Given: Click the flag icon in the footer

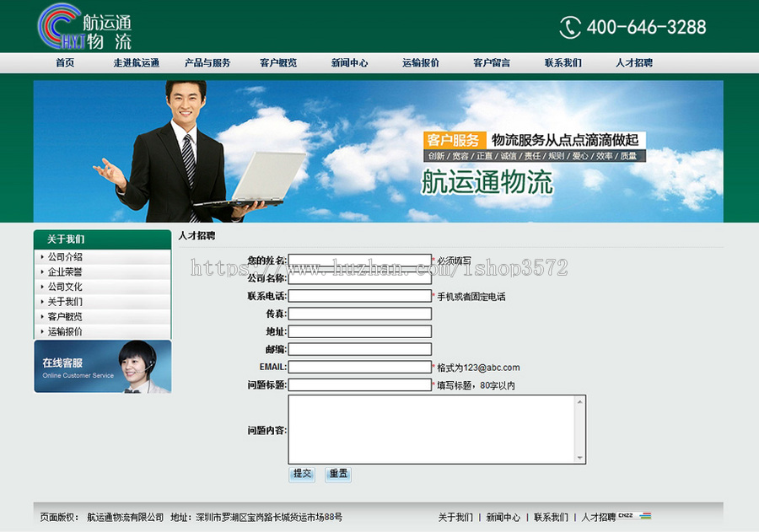Looking at the screenshot, I should click(646, 515).
